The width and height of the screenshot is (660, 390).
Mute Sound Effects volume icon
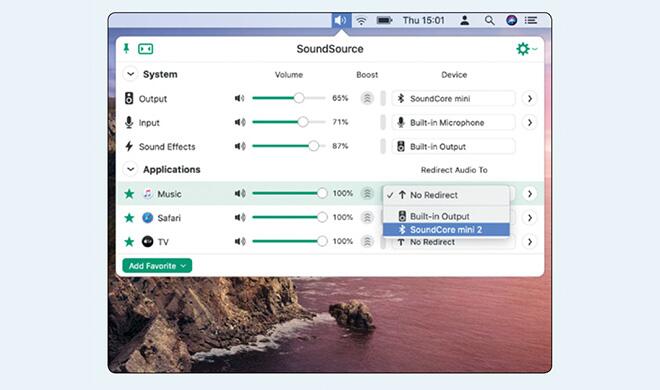click(x=240, y=146)
